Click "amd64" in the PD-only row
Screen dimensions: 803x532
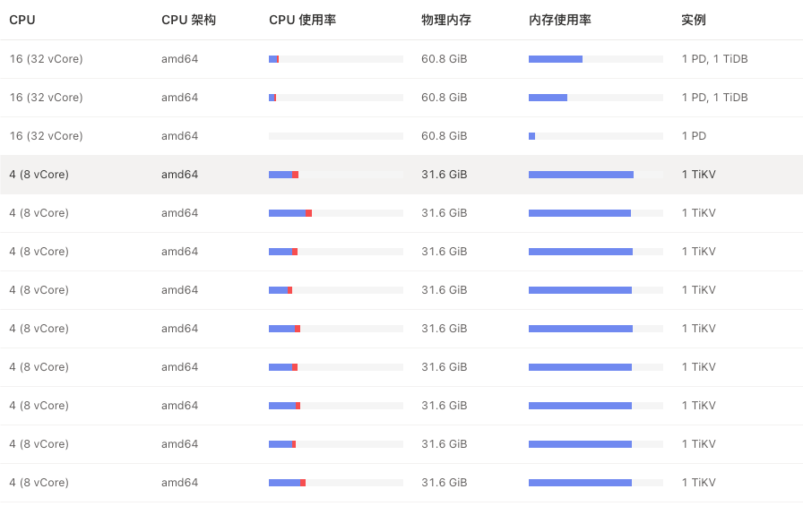point(179,136)
